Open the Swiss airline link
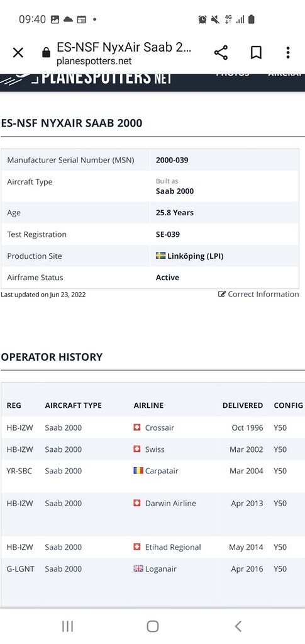Viewport: 305px width, 644px height. (155, 449)
